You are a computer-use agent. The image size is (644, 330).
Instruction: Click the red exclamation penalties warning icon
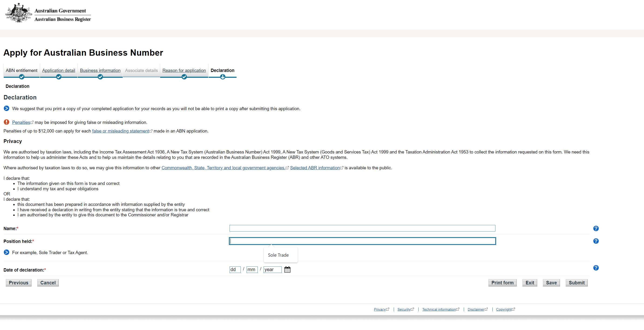(x=7, y=122)
